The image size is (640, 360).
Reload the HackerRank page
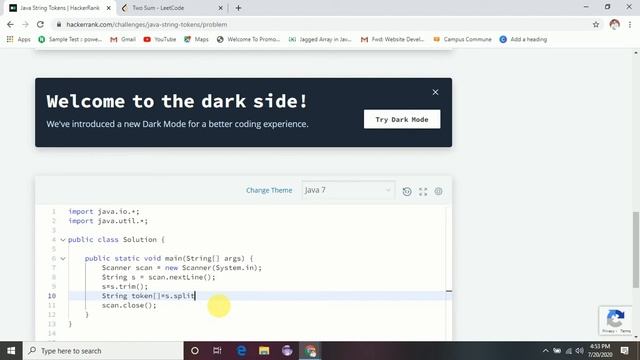(40, 24)
